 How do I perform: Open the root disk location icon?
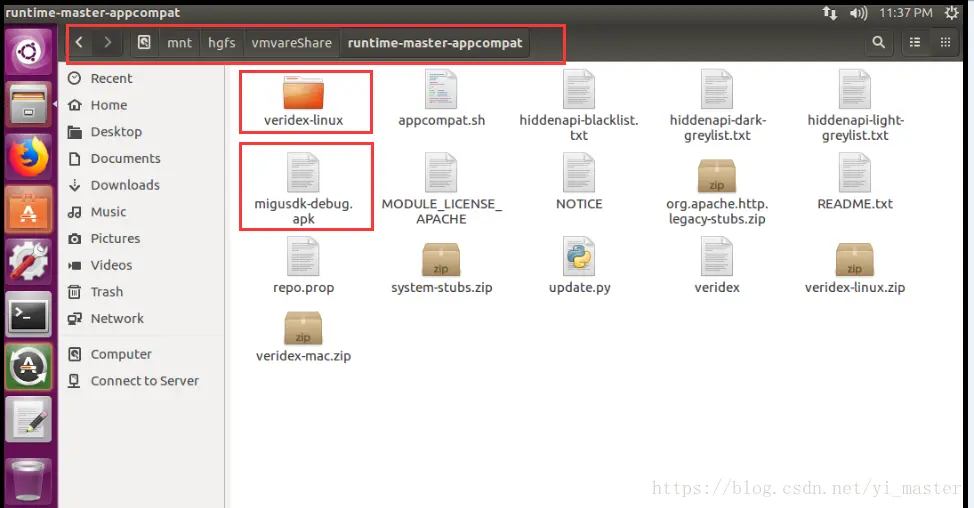[x=144, y=43]
